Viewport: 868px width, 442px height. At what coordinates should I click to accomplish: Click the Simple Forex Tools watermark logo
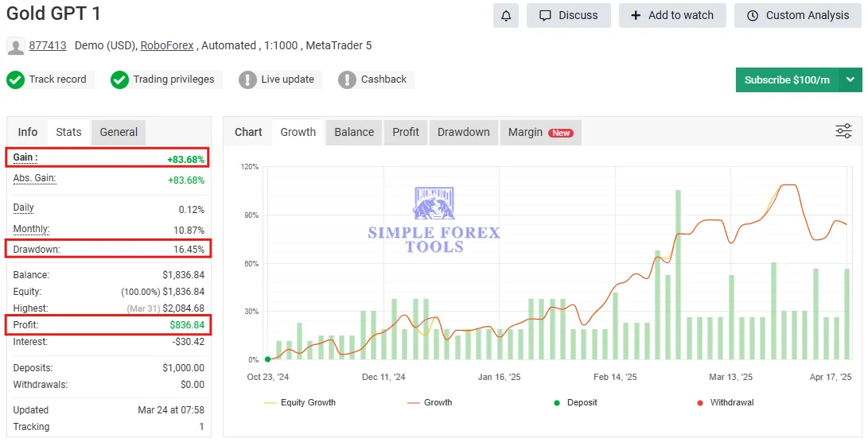434,220
